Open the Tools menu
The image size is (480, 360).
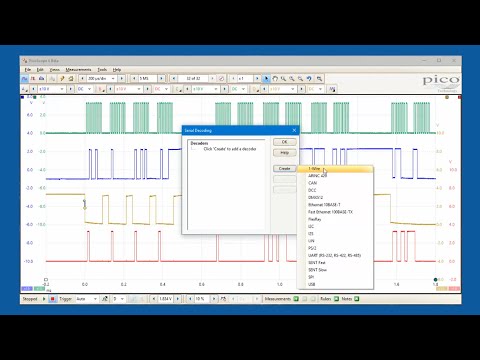click(x=102, y=70)
